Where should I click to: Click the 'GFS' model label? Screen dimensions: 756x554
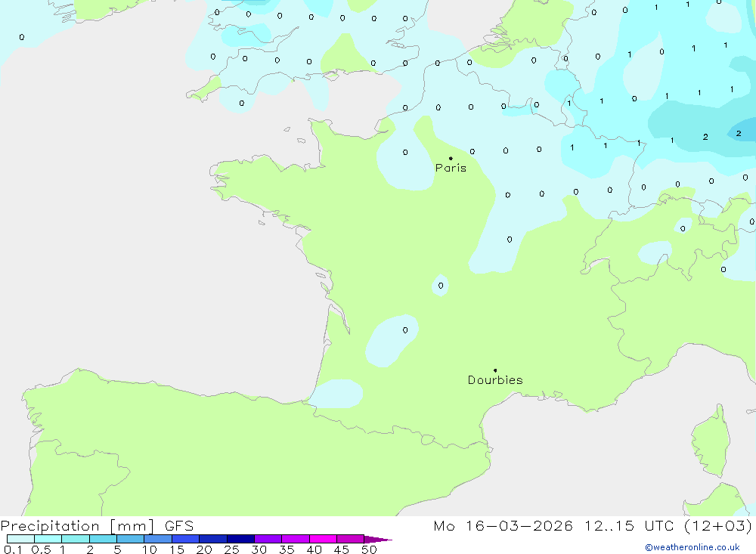click(179, 525)
